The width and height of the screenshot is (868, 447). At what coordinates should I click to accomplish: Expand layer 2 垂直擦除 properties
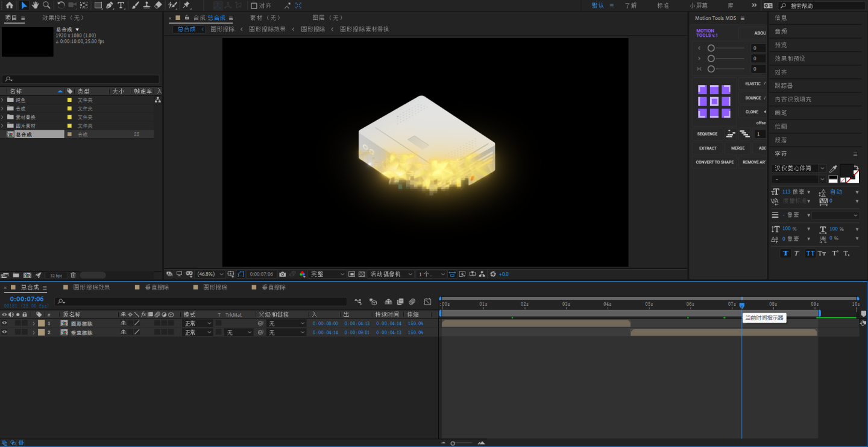point(34,332)
